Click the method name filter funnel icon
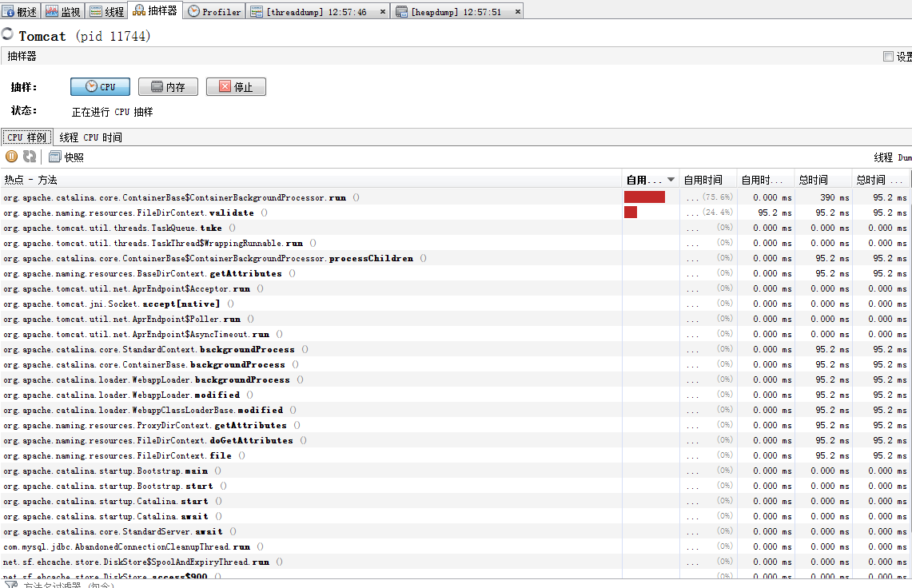 (x=10, y=584)
